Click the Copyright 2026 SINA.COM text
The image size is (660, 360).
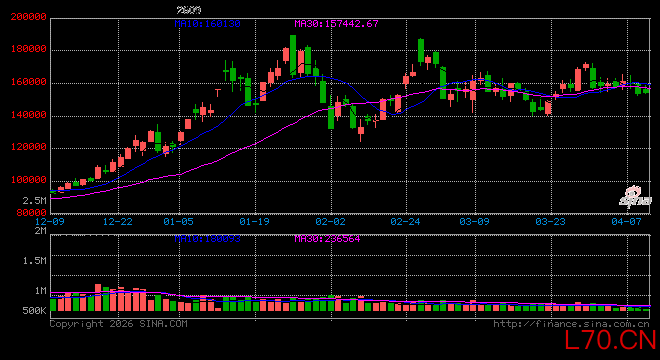coord(119,324)
